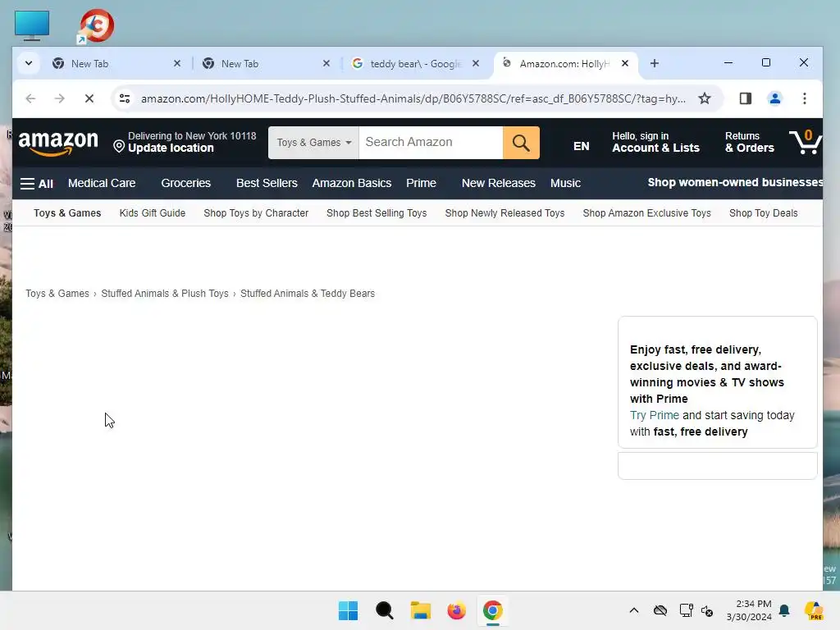Image resolution: width=840 pixels, height=630 pixels.
Task: Open Kids Gift Guide link
Action: [x=152, y=213]
